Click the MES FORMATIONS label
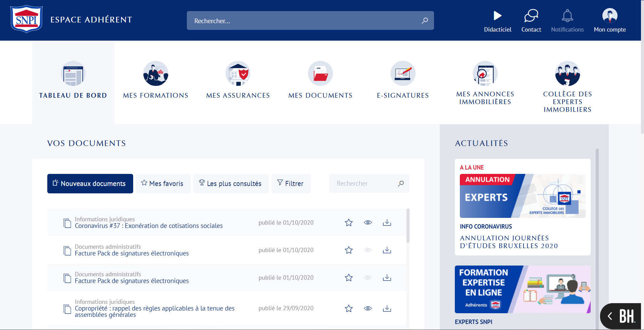The height and width of the screenshot is (330, 644). click(156, 95)
